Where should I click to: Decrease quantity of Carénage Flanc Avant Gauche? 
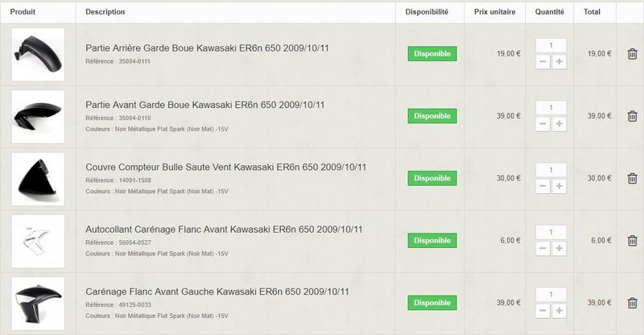[x=543, y=311]
